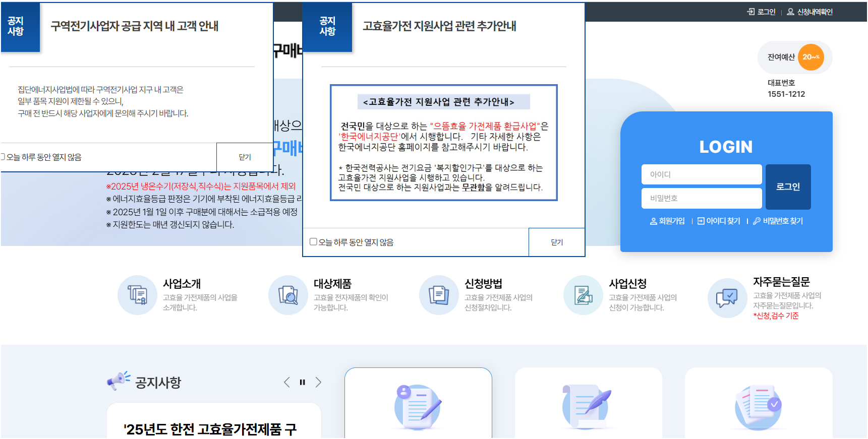The height and width of the screenshot is (439, 868).
Task: Open the card with feather quill illustration
Action: [589, 403]
